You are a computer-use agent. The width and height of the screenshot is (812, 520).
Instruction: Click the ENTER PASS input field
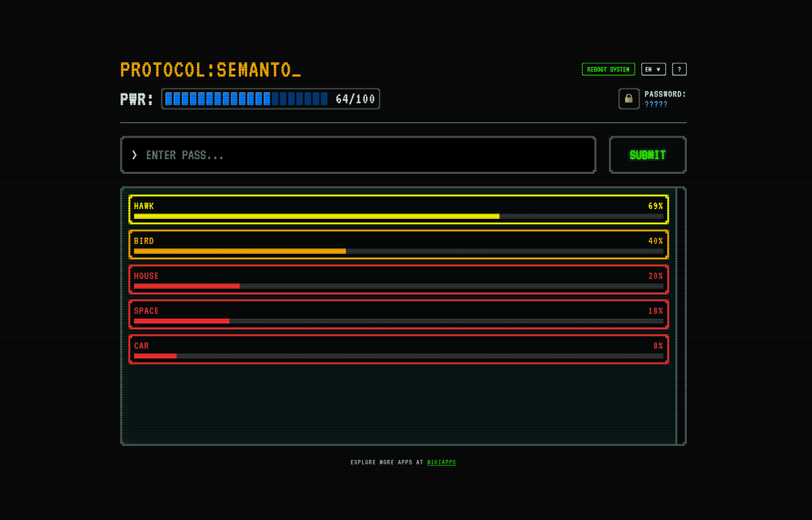(x=358, y=154)
